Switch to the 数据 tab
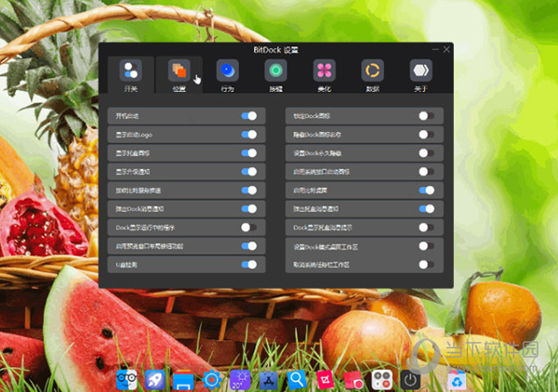Image resolution: width=558 pixels, height=392 pixels. 373,75
